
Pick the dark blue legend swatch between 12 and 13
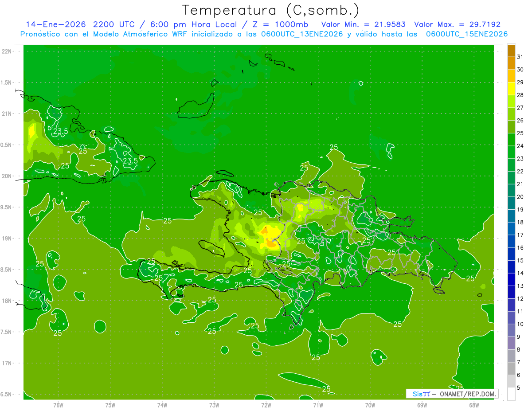511,292
